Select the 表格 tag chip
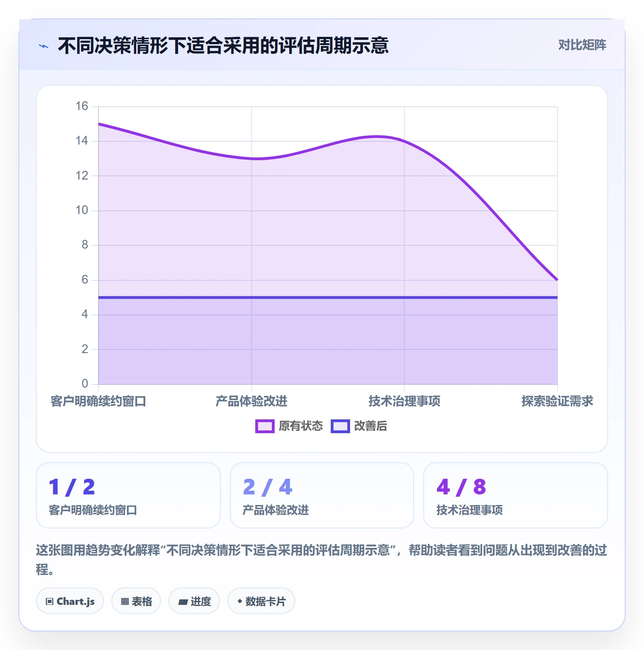This screenshot has width=644, height=650. 136,601
